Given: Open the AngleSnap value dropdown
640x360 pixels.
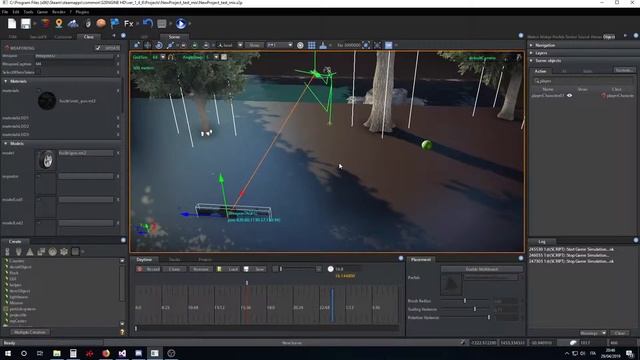Looking at the screenshot, I should (216, 57).
